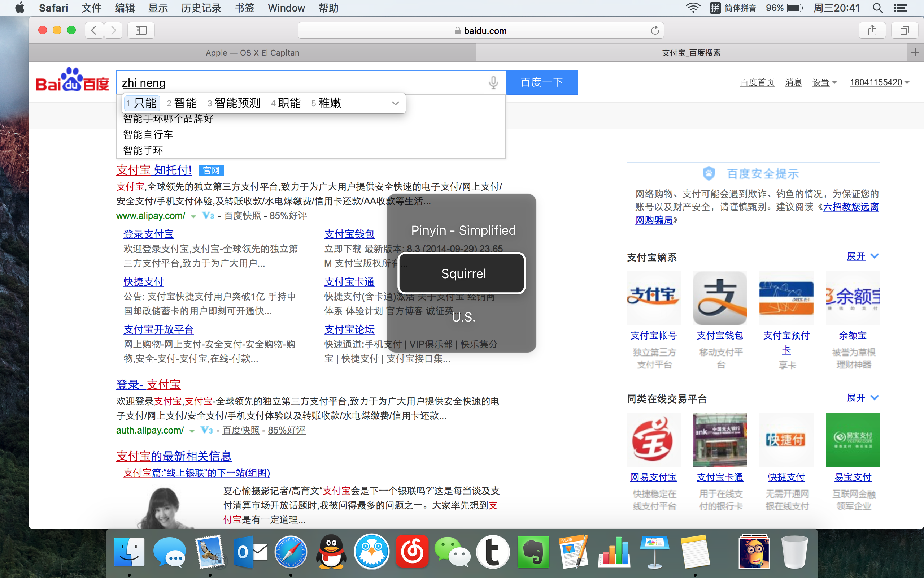Open the 支付宝 知托付! result link
This screenshot has height=578, width=924.
(x=154, y=170)
